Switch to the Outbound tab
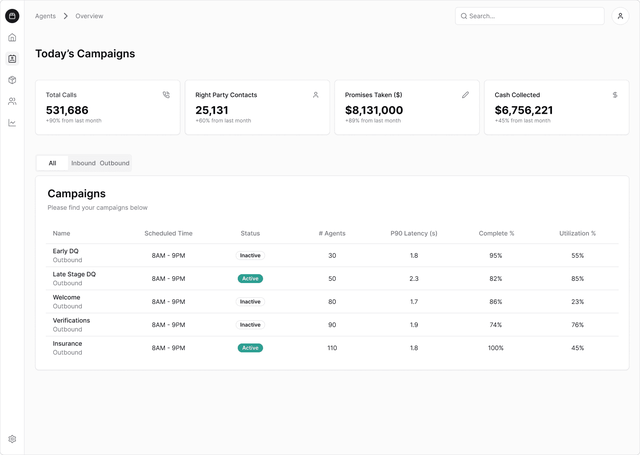Image resolution: width=640 pixels, height=455 pixels. pos(114,163)
